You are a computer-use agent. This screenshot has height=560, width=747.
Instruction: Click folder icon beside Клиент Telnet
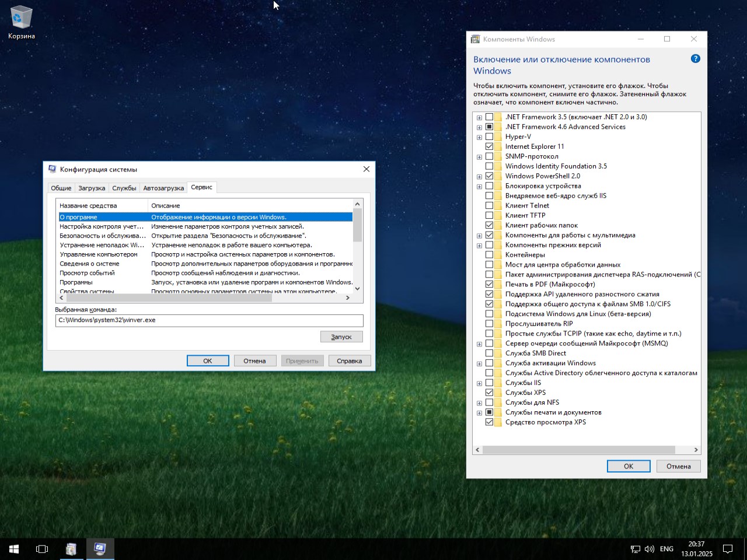click(x=498, y=205)
